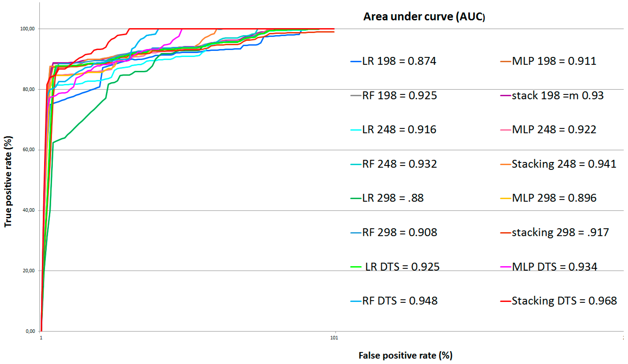Click the MLP 298 yellow legend marker
The width and height of the screenshot is (628, 364).
(505, 199)
